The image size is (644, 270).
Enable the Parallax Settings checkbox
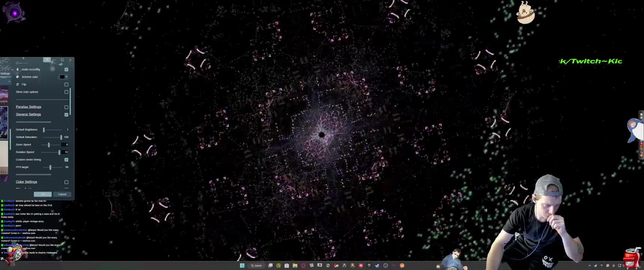(66, 107)
